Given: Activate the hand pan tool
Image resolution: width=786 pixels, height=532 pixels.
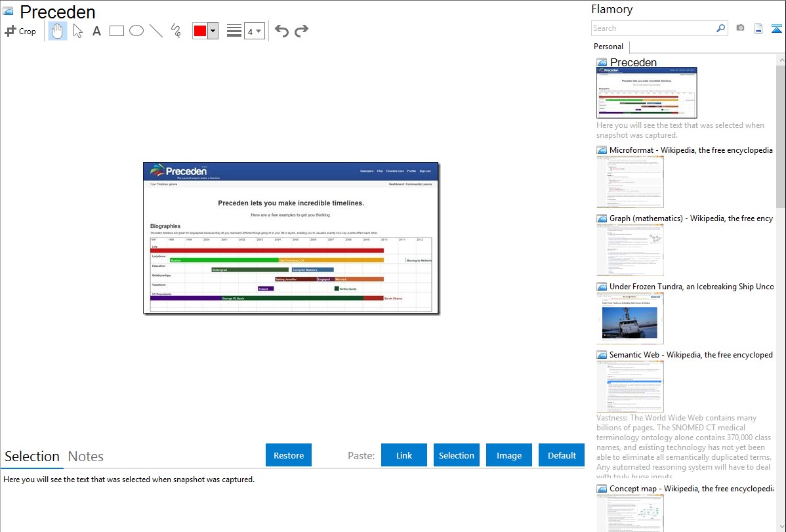Looking at the screenshot, I should pos(58,31).
